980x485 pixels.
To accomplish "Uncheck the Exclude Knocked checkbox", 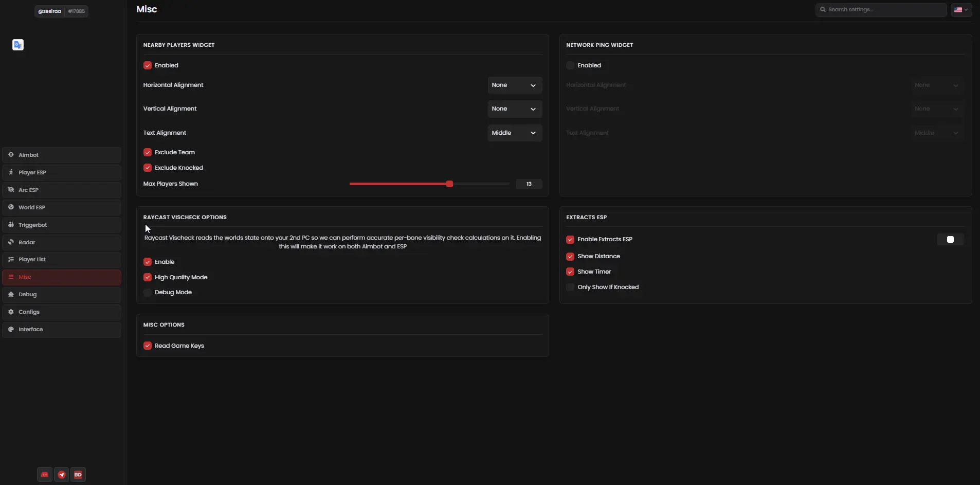I will pos(148,168).
